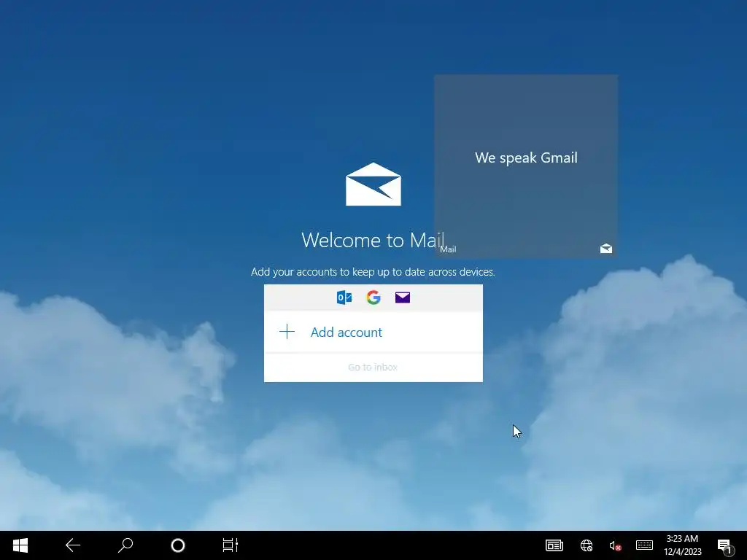747x560 pixels.
Task: Click Go to inbox
Action: 373,367
